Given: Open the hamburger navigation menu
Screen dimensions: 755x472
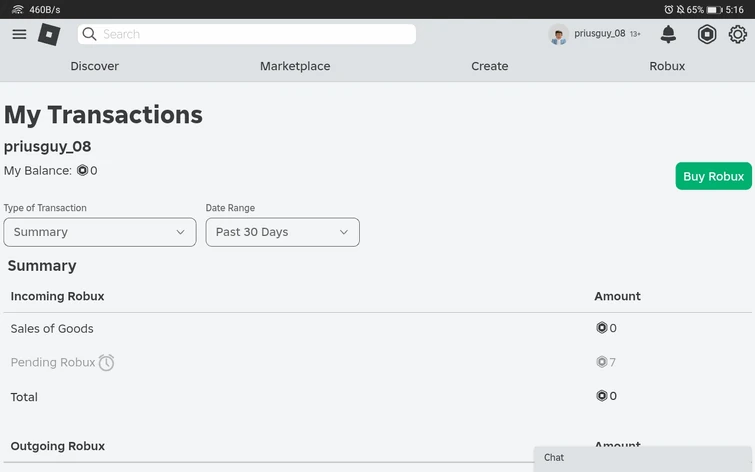Looking at the screenshot, I should point(19,34).
